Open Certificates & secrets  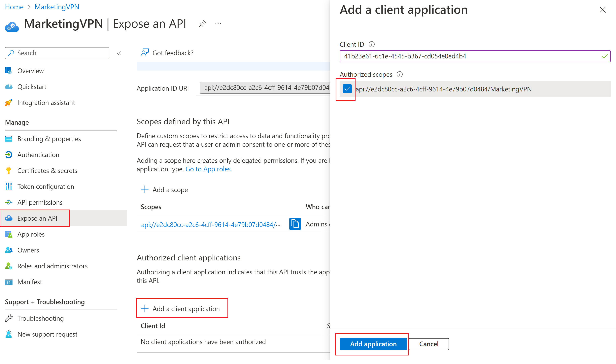click(47, 171)
